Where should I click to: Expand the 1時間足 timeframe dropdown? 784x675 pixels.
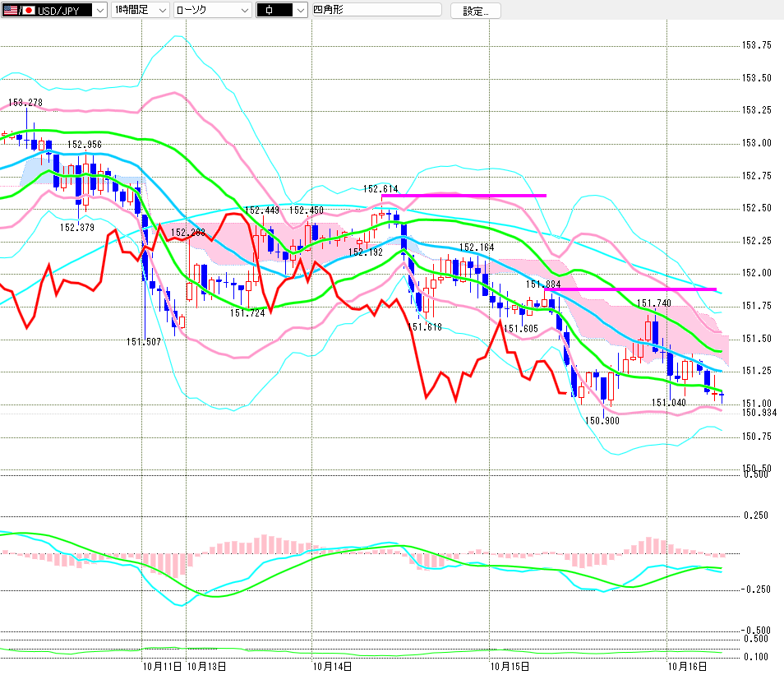[x=161, y=11]
